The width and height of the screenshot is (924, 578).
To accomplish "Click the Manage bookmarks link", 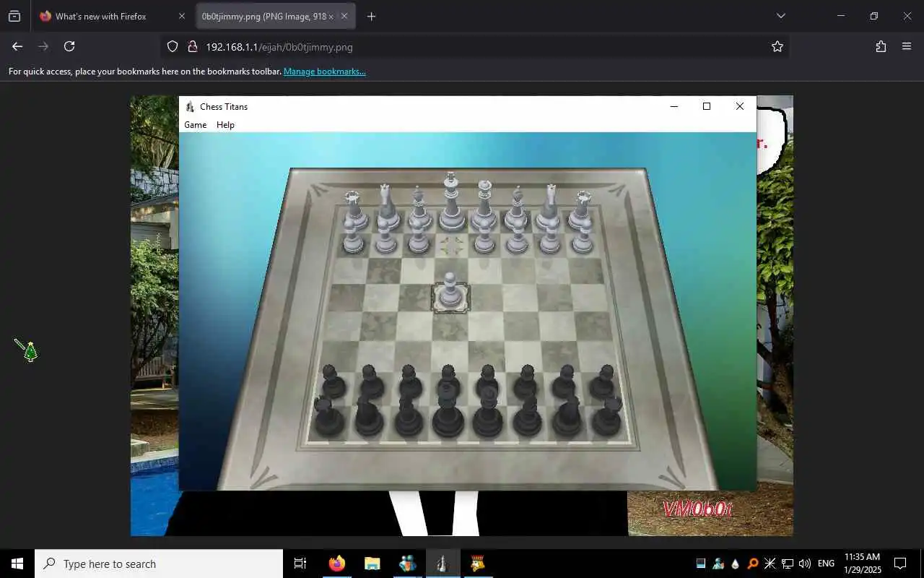I will [325, 72].
